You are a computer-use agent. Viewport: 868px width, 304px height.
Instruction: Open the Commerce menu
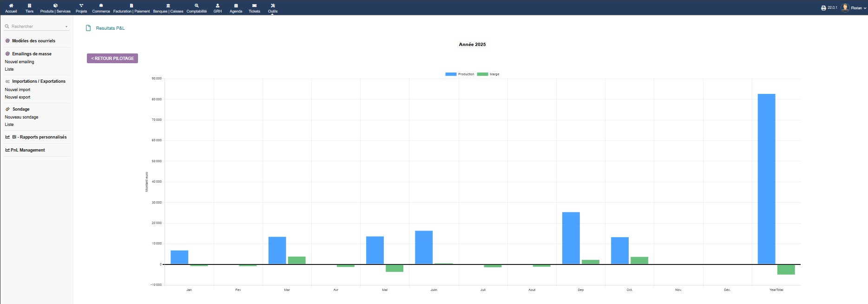(x=101, y=8)
